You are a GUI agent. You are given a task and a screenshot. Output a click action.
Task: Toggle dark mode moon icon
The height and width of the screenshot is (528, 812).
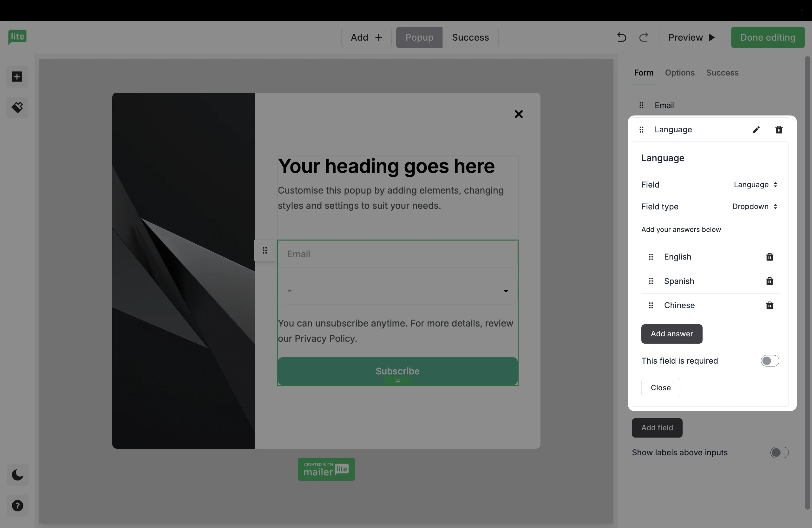[x=17, y=475]
